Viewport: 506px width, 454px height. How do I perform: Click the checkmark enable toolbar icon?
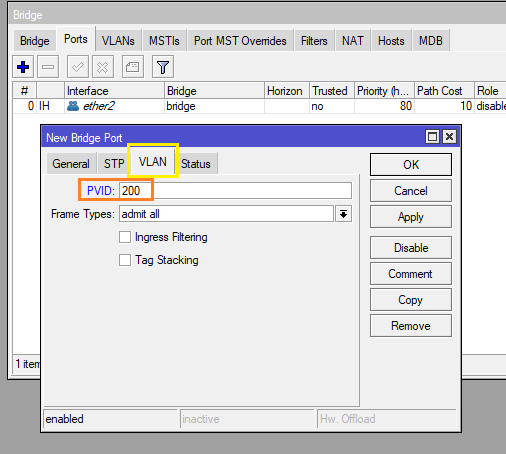click(x=78, y=67)
